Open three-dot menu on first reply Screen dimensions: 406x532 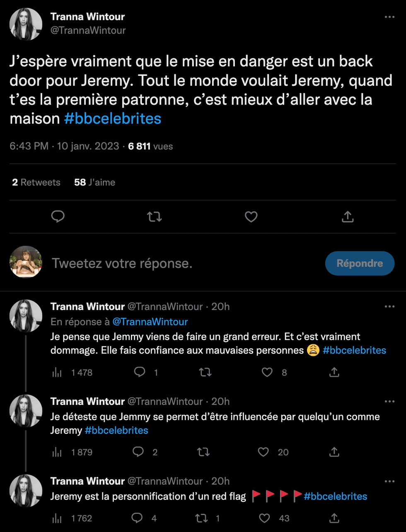point(389,307)
